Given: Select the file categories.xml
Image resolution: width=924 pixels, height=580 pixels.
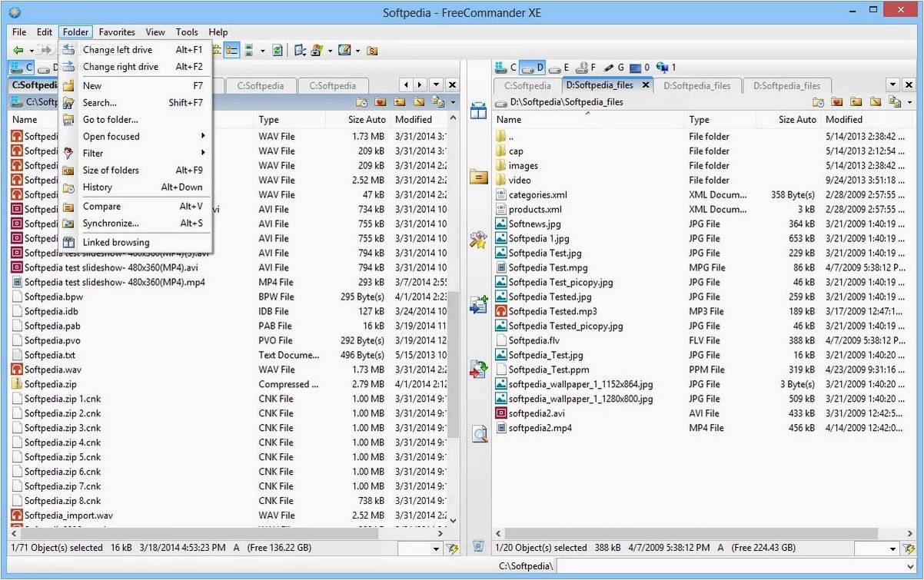Looking at the screenshot, I should [537, 195].
